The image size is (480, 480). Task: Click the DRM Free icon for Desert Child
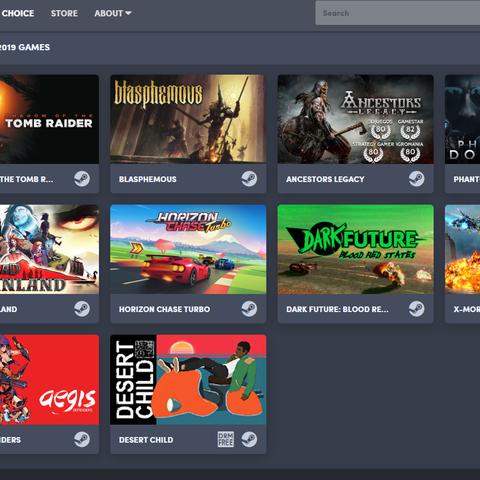point(226,439)
